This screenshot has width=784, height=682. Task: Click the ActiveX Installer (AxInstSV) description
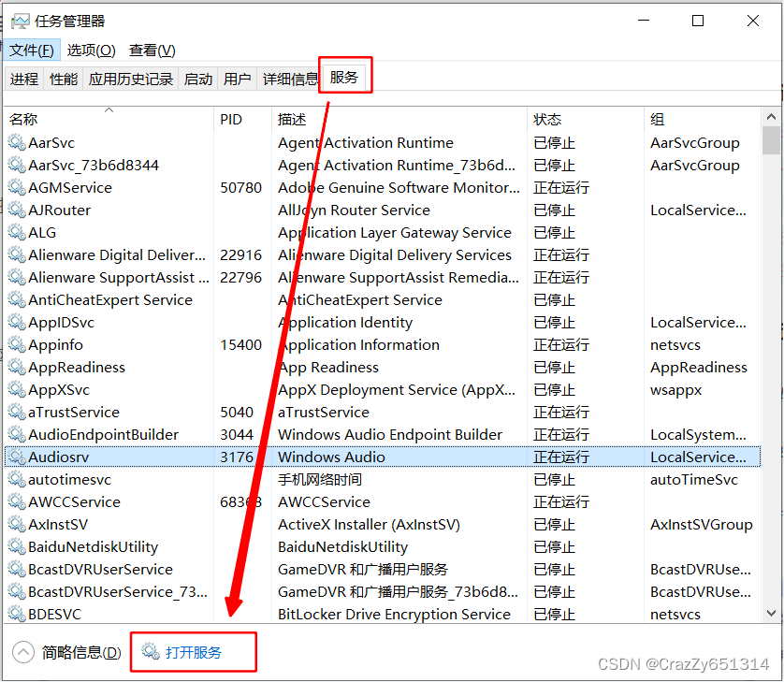click(x=369, y=525)
